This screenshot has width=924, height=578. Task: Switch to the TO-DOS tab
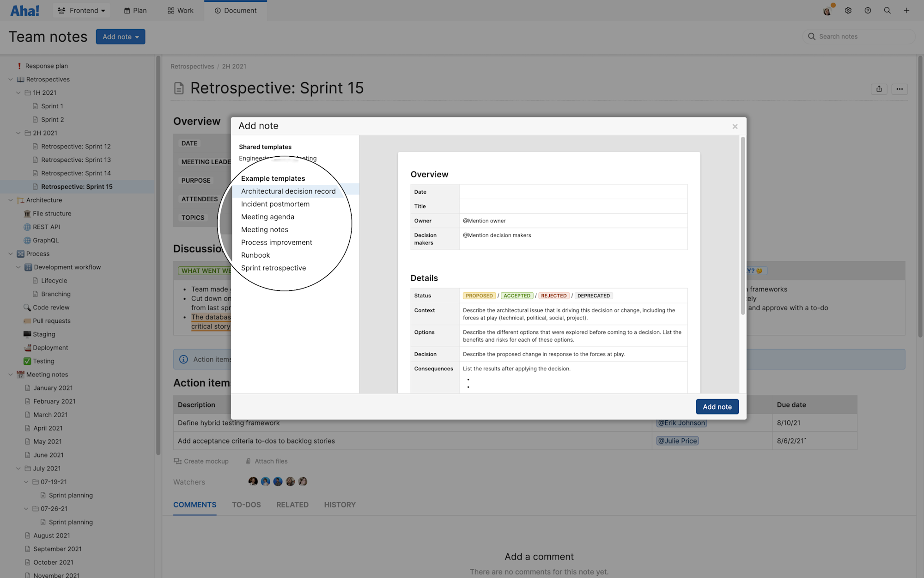246,504
